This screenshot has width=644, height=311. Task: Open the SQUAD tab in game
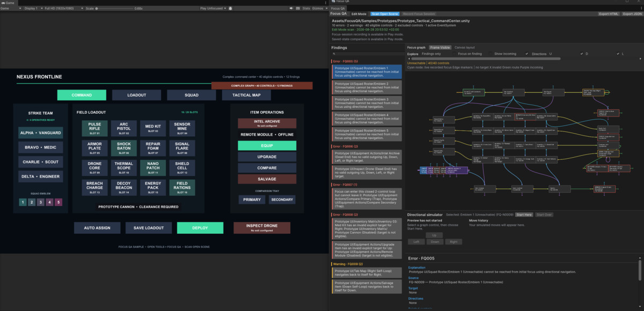click(192, 95)
